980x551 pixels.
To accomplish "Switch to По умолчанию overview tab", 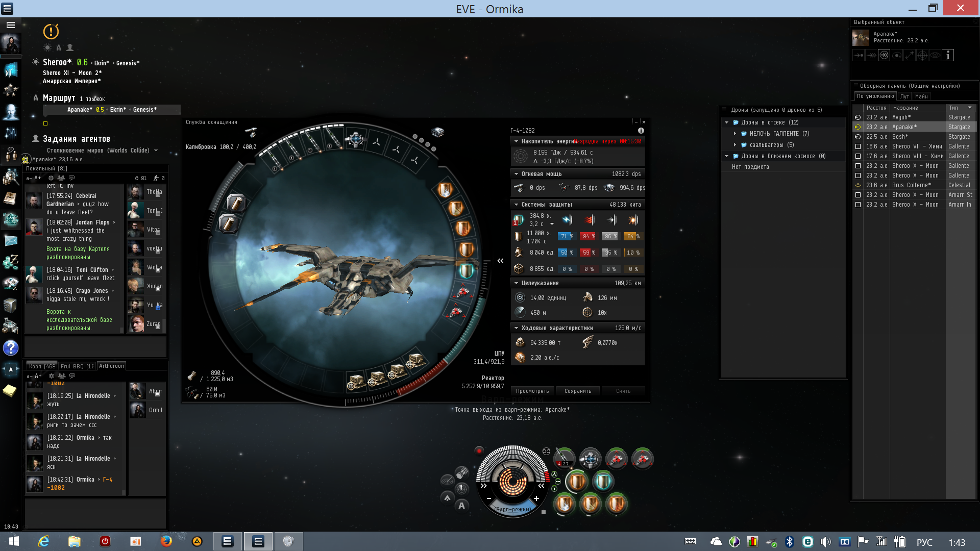I will pos(875,96).
